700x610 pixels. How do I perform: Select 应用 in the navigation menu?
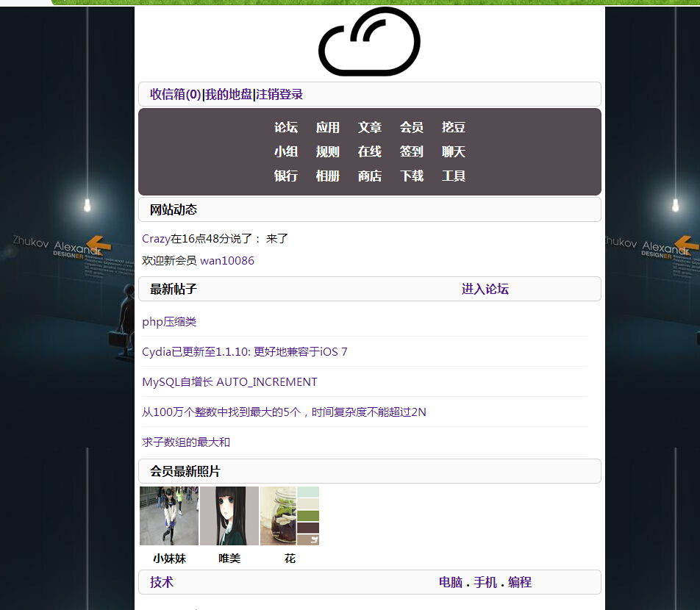(x=328, y=128)
